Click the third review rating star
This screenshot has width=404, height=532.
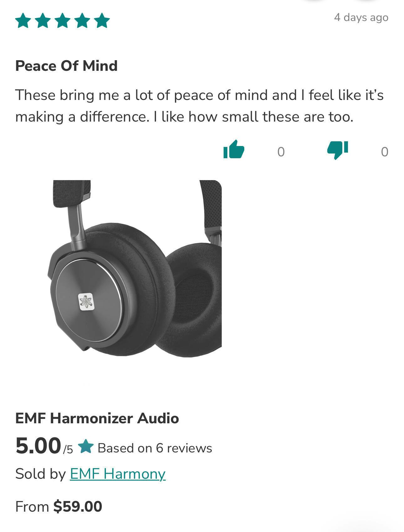coord(63,21)
